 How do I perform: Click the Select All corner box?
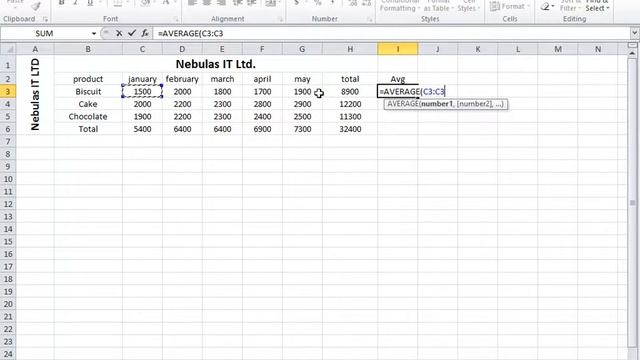[8, 49]
